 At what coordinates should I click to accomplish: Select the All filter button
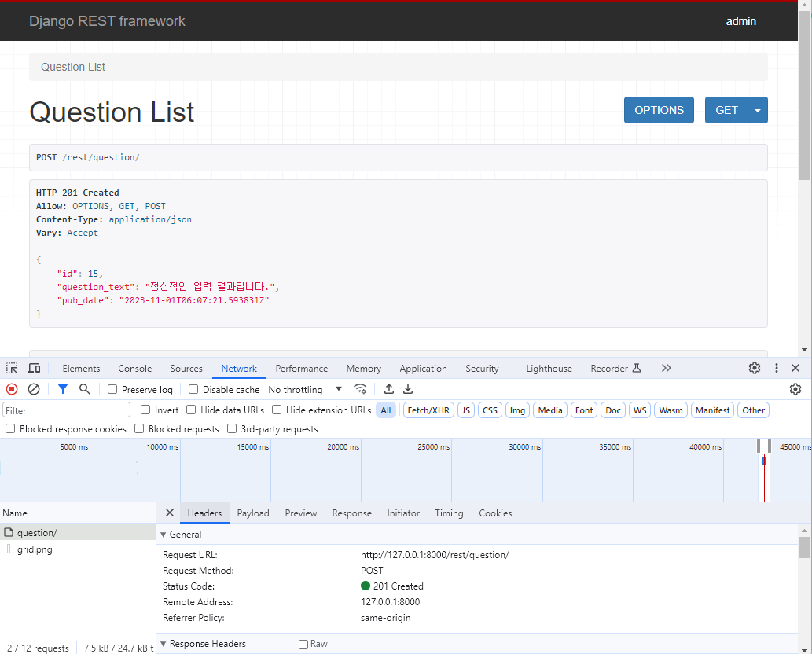pyautogui.click(x=386, y=410)
